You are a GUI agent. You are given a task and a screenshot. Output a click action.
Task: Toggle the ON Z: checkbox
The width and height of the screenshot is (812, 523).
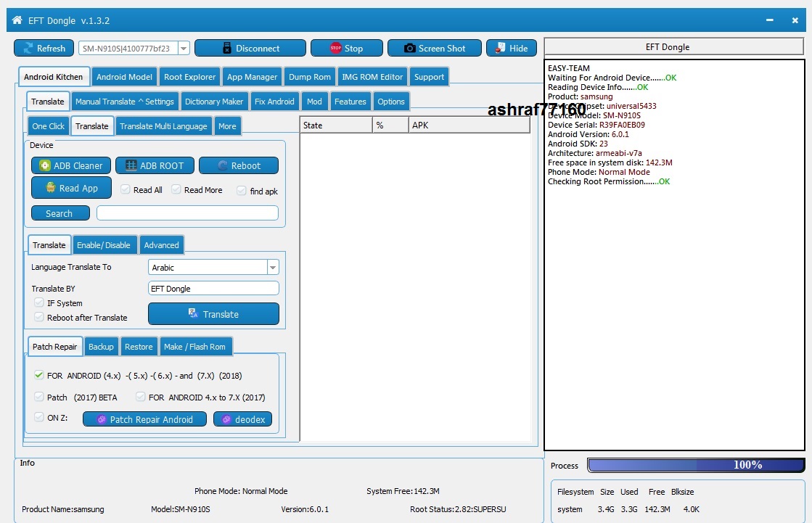click(39, 417)
